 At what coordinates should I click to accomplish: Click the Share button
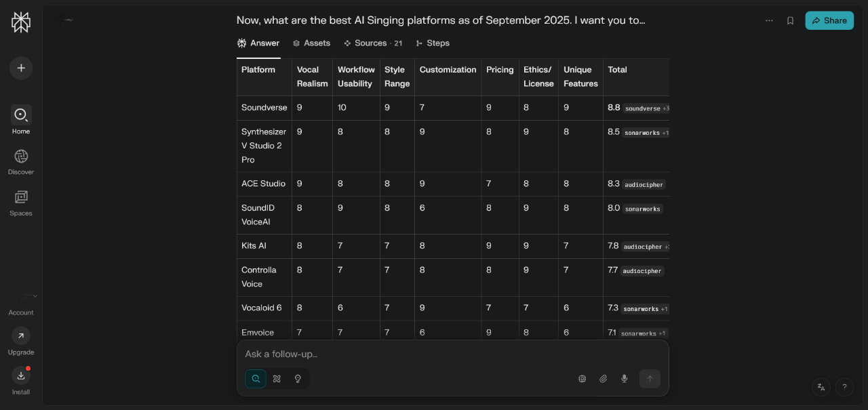(829, 20)
